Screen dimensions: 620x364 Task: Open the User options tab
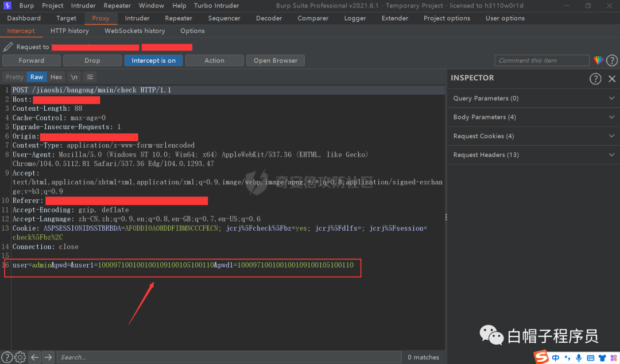click(x=505, y=18)
